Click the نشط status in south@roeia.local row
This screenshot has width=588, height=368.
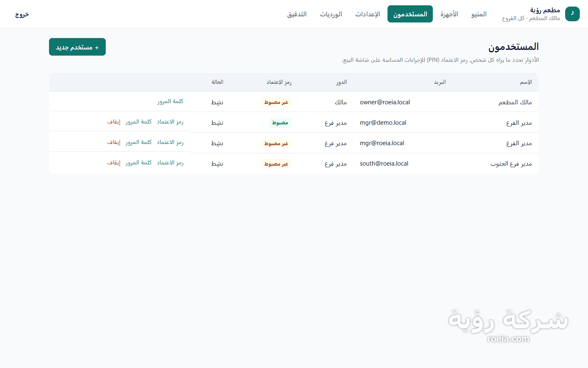tap(217, 164)
